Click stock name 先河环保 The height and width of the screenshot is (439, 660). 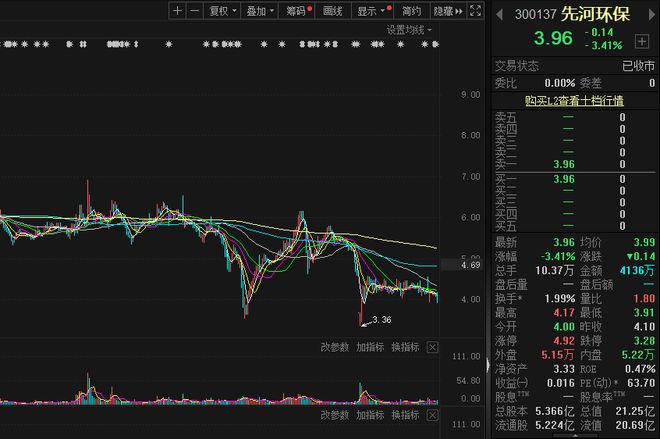(595, 14)
